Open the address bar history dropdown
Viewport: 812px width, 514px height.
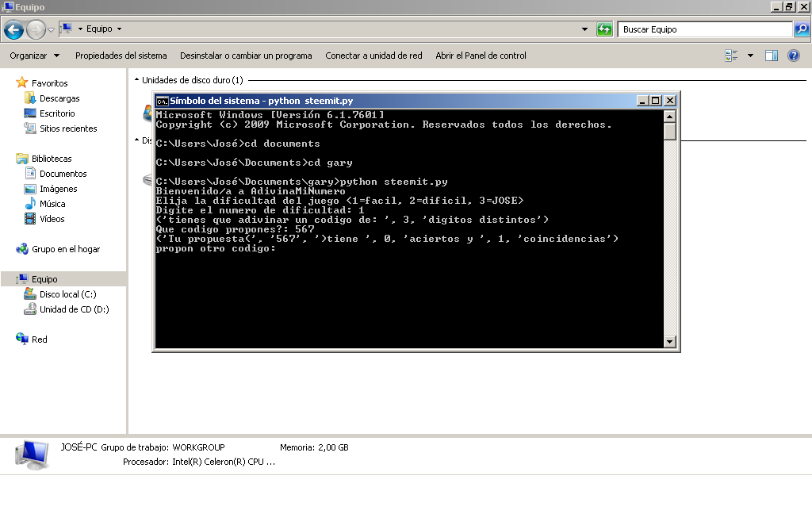pos(584,29)
